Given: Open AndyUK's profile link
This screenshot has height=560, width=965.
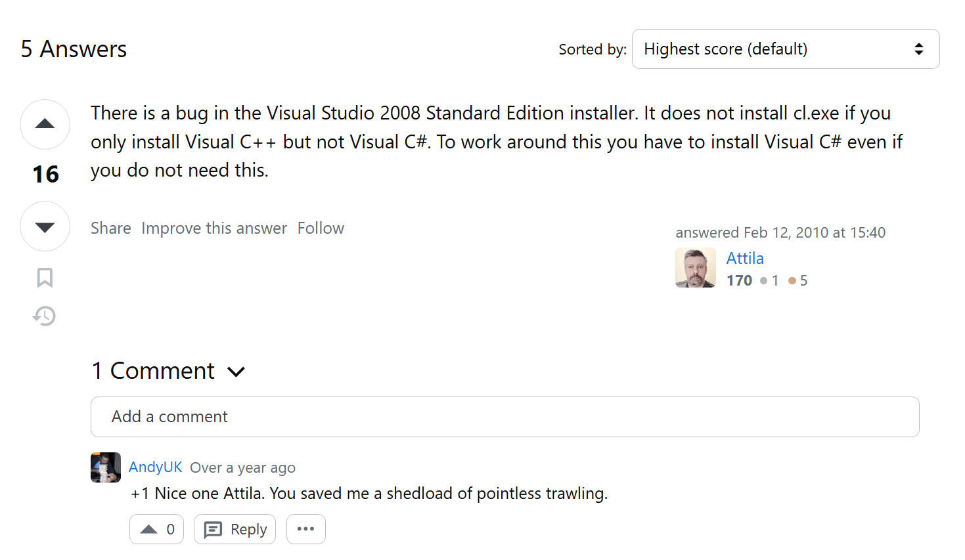Looking at the screenshot, I should pyautogui.click(x=155, y=467).
